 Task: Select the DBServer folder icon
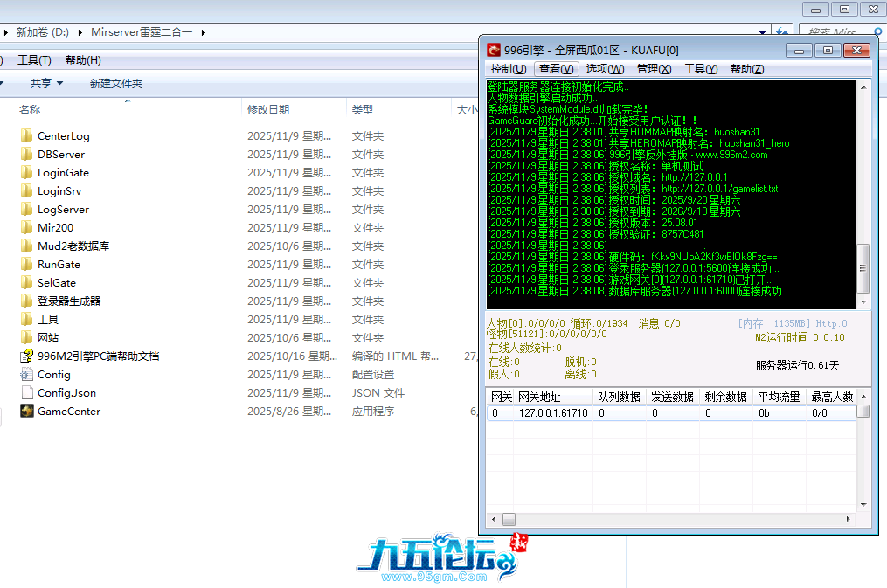pos(26,155)
